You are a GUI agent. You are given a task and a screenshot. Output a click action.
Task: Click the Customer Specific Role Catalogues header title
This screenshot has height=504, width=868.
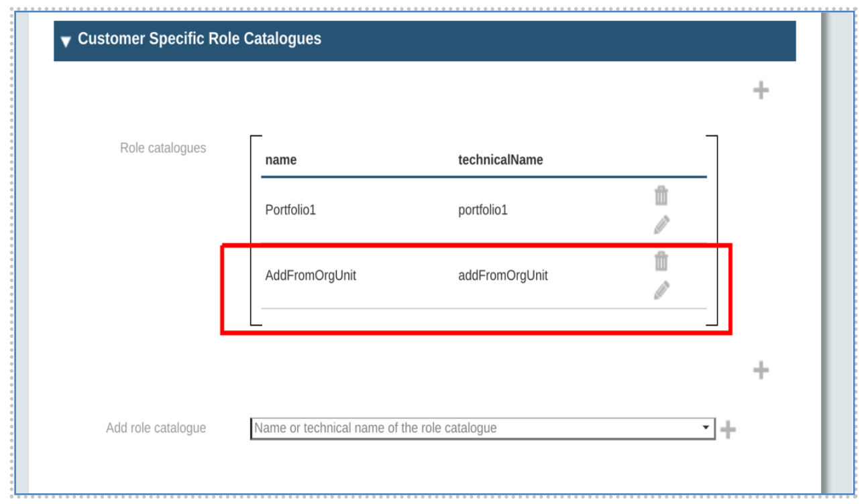199,39
